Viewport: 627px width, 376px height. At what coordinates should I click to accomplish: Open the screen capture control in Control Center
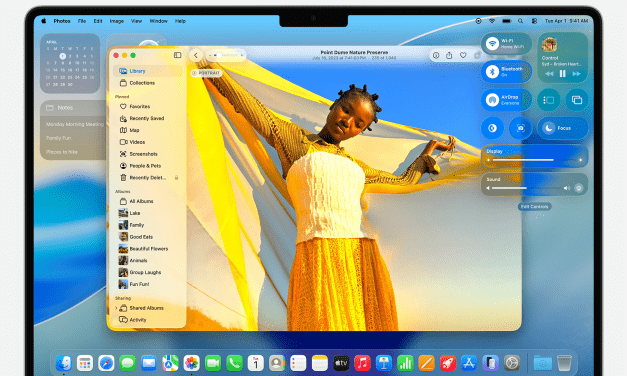pyautogui.click(x=520, y=128)
